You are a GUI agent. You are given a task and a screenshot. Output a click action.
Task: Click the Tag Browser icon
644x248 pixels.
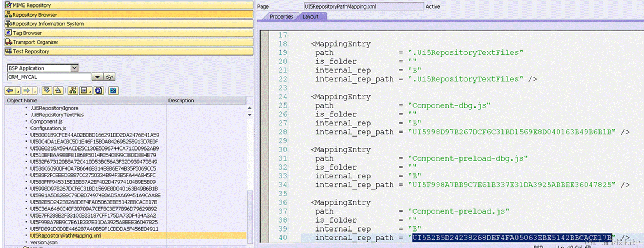coord(9,33)
